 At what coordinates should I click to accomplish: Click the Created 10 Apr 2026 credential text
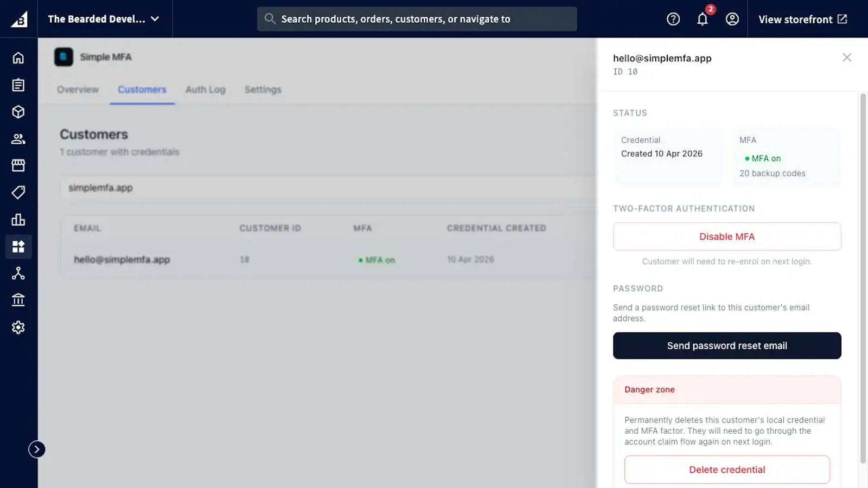[x=661, y=153]
